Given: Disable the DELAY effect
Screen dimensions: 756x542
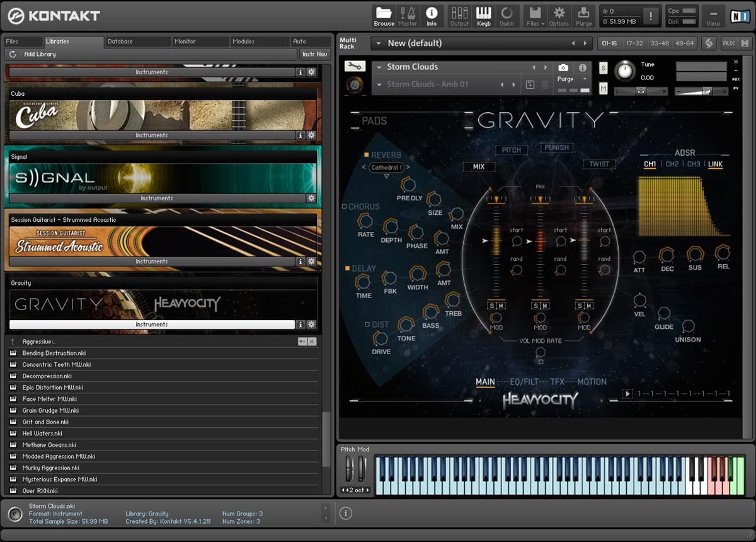Looking at the screenshot, I should 346,268.
